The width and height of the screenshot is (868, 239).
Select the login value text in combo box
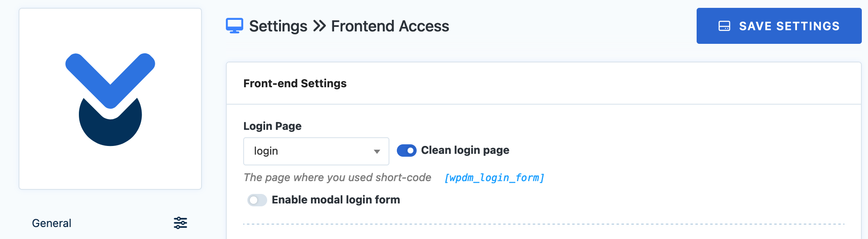click(x=266, y=151)
